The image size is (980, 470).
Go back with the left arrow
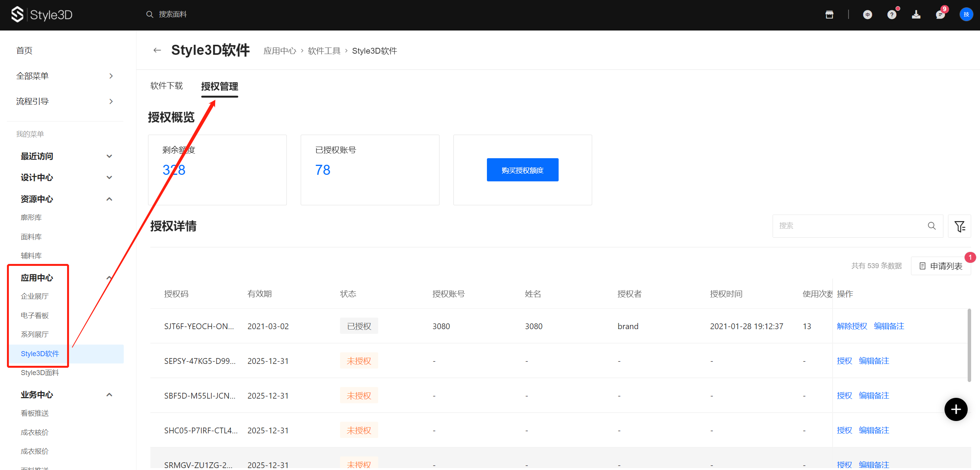(x=157, y=50)
